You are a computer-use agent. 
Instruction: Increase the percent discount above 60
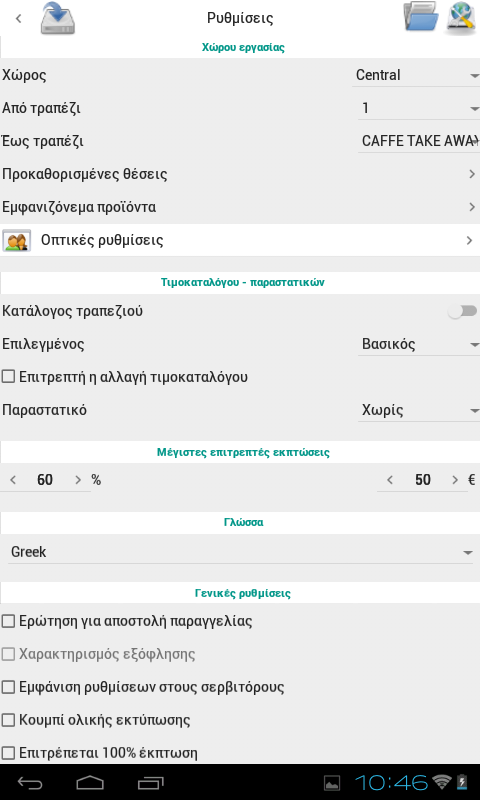[x=78, y=480]
